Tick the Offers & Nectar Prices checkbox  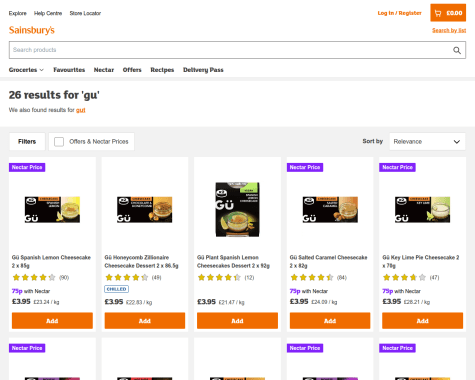coord(59,142)
